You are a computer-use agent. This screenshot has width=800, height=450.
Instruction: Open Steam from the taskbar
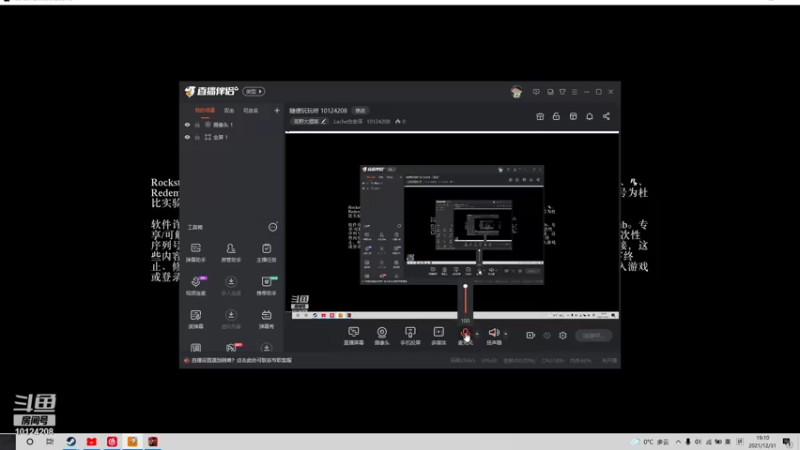[71, 442]
